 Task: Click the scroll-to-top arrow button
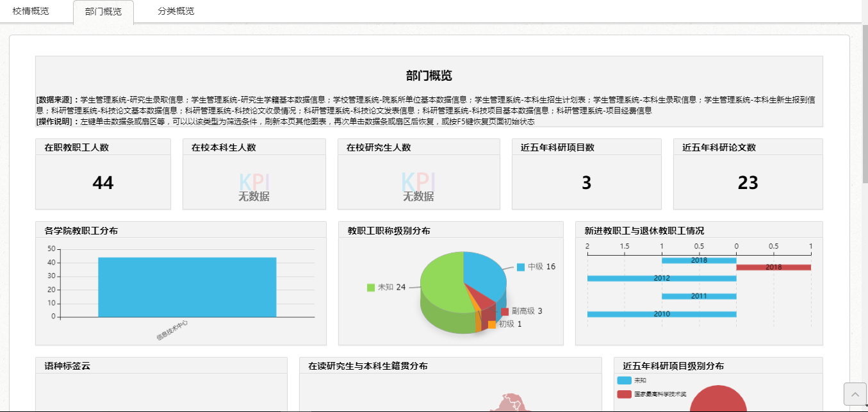click(x=855, y=393)
